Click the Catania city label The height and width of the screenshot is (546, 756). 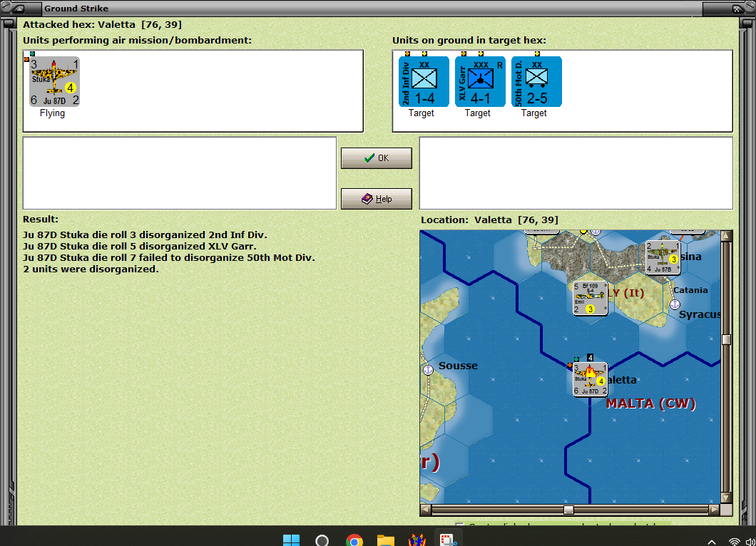690,290
